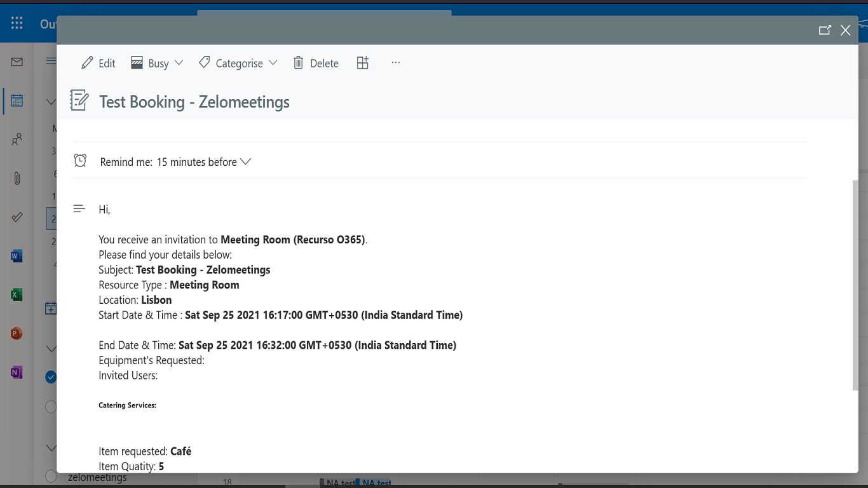
Task: Open the more options ellipsis menu
Action: 396,62
